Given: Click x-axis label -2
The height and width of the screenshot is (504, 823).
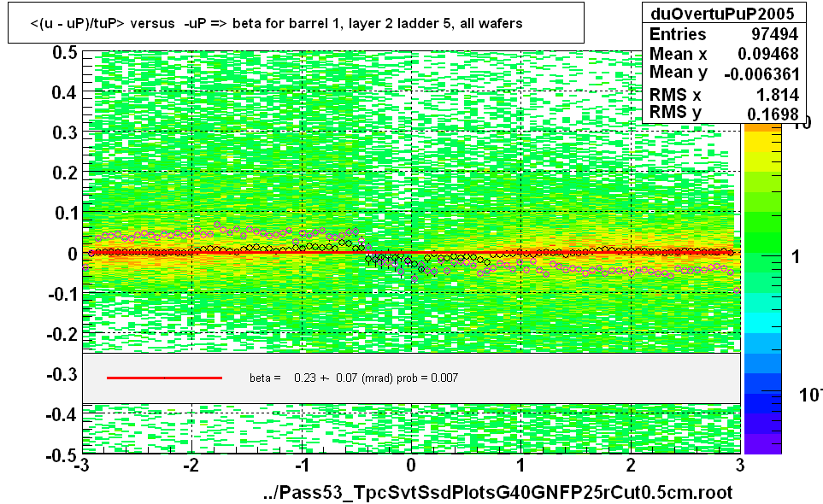Looking at the screenshot, I should tap(191, 466).
